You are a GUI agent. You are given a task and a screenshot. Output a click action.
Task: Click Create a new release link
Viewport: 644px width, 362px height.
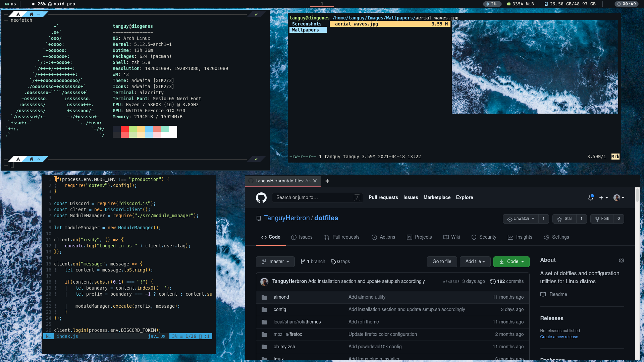tap(559, 337)
